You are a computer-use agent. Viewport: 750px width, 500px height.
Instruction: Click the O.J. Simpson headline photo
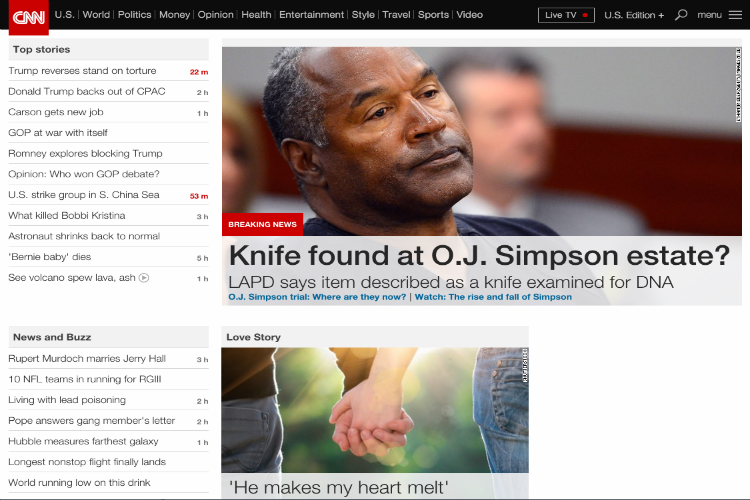click(x=482, y=141)
